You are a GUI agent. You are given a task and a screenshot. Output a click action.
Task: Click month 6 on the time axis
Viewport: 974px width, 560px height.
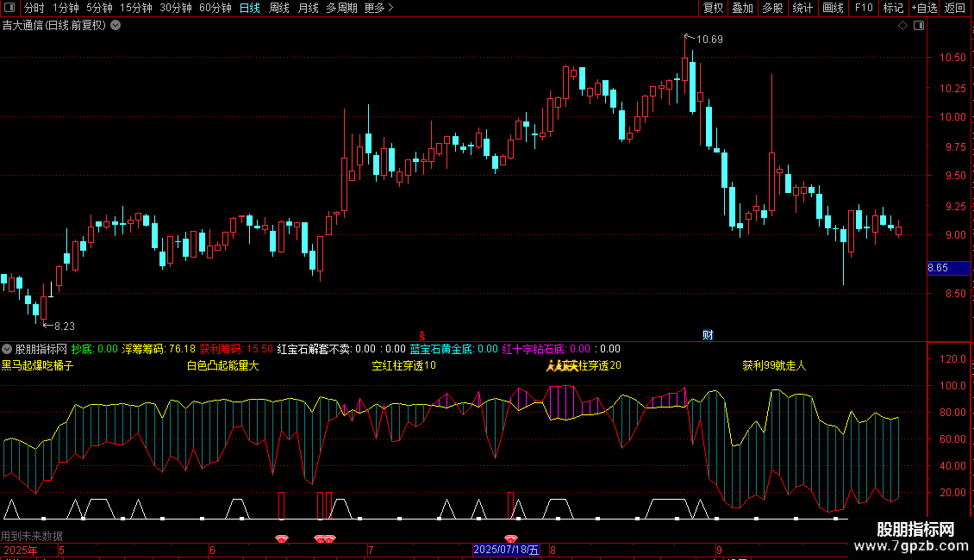click(212, 550)
